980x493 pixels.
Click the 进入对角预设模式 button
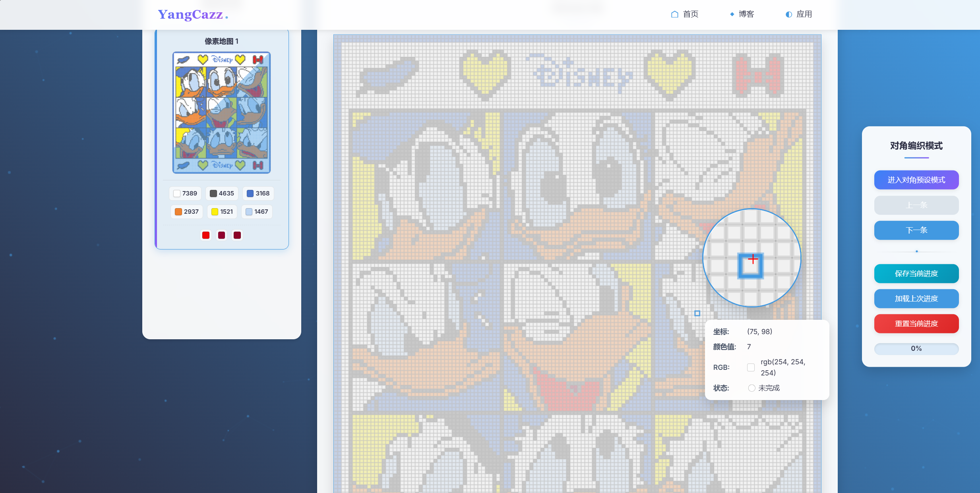pos(916,180)
